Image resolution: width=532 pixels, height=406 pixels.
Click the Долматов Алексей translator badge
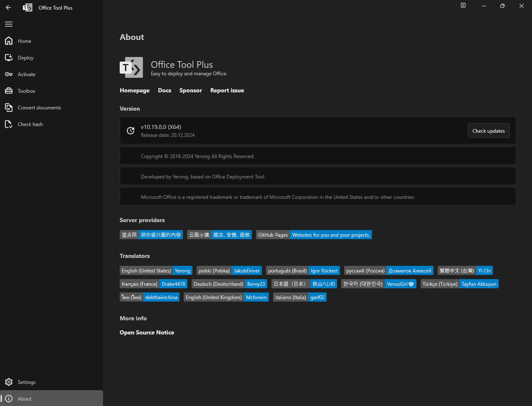point(389,270)
